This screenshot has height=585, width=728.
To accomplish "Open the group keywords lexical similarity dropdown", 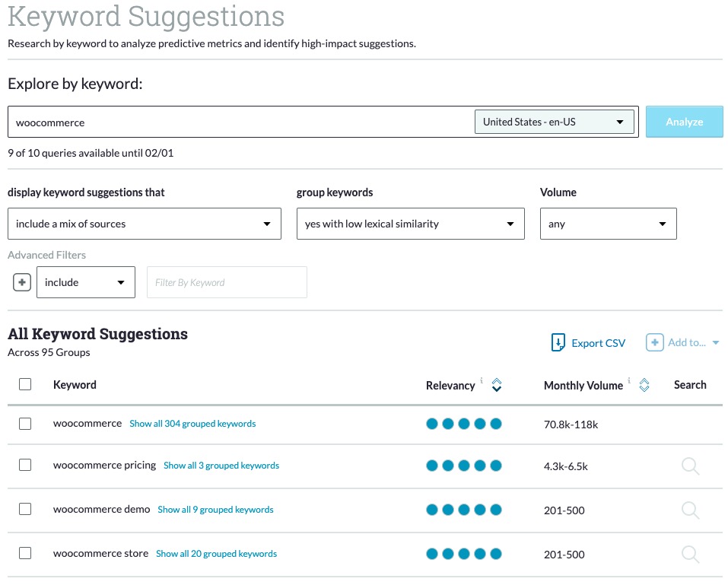I will coord(411,224).
